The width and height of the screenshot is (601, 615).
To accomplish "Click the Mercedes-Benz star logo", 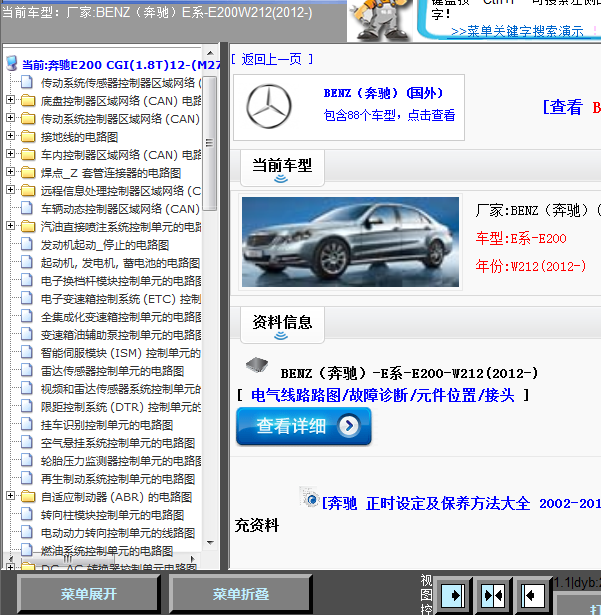I will click(269, 106).
